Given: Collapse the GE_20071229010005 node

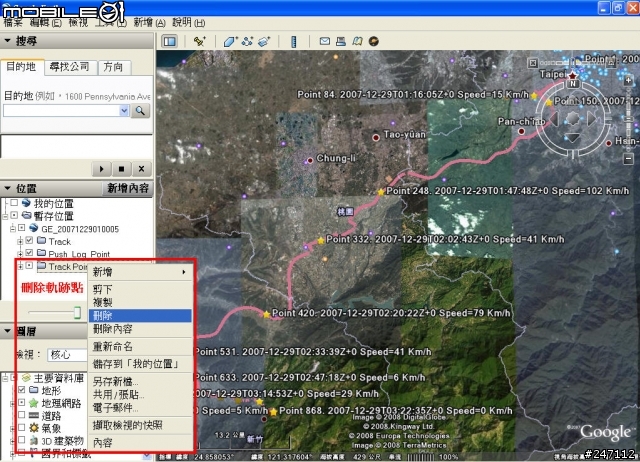Looking at the screenshot, I should (x=13, y=229).
